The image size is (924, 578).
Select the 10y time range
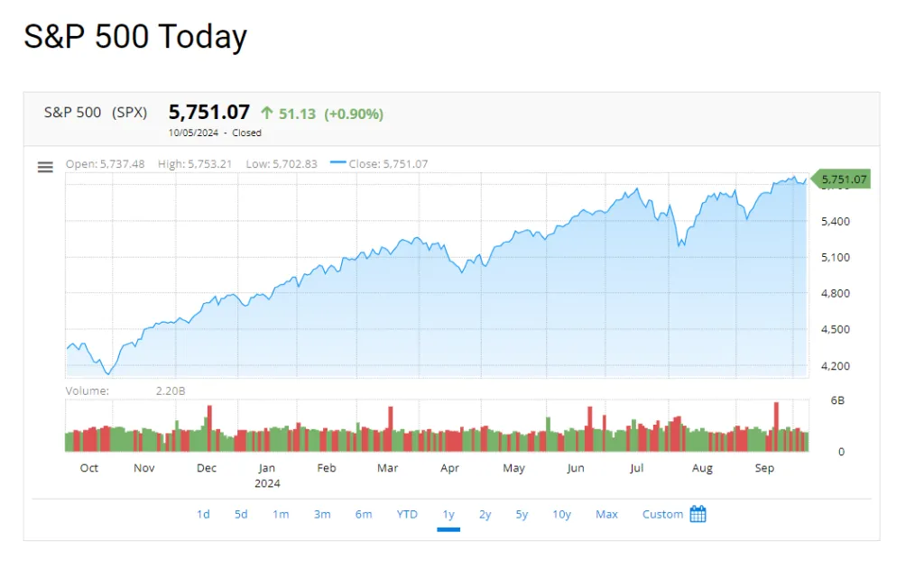click(x=561, y=515)
